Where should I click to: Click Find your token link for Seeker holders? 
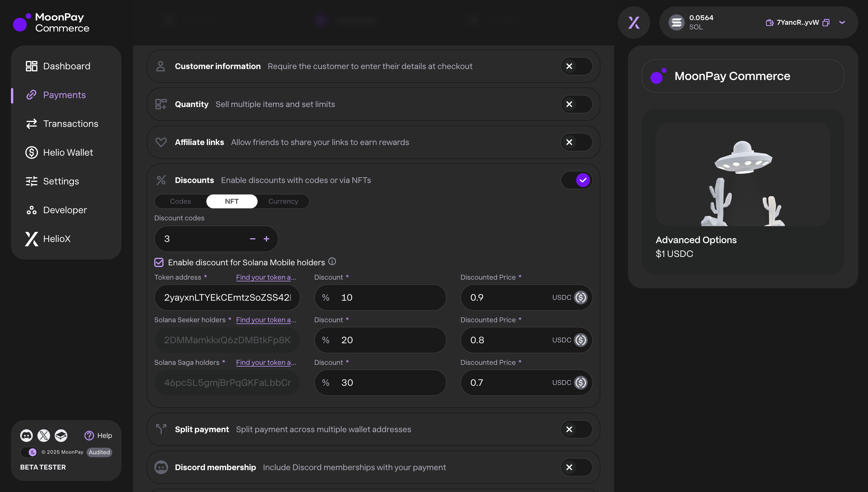266,320
